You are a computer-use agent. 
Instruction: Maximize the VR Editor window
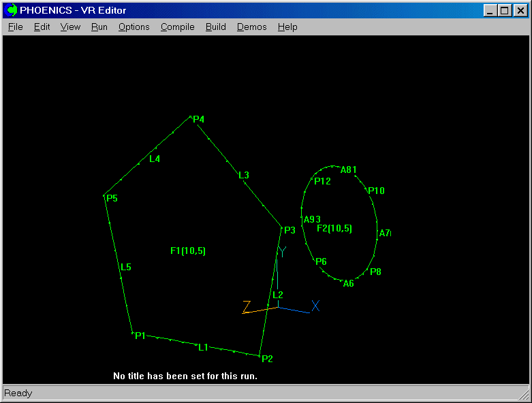point(504,10)
